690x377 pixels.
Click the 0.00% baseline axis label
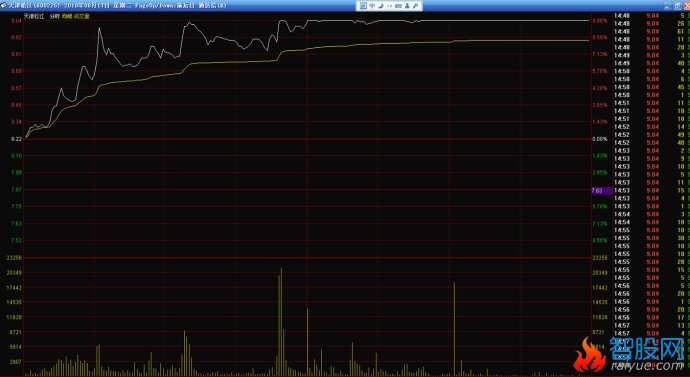600,139
